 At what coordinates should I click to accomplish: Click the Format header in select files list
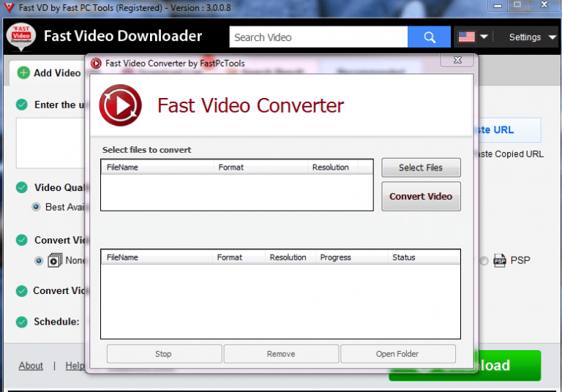pos(261,167)
